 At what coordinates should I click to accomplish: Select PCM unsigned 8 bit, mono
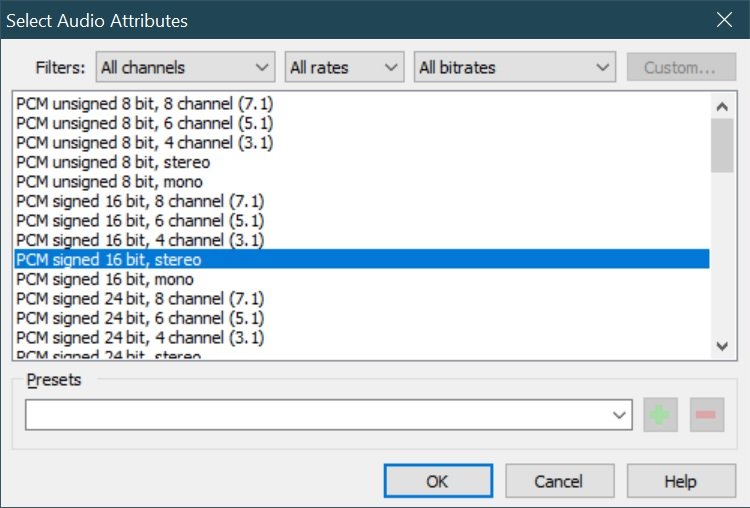coord(110,182)
